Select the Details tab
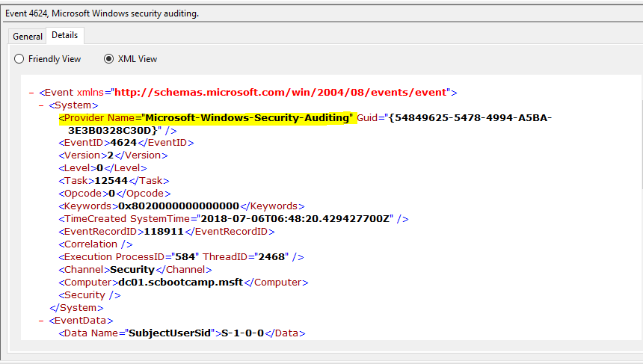 [x=65, y=35]
